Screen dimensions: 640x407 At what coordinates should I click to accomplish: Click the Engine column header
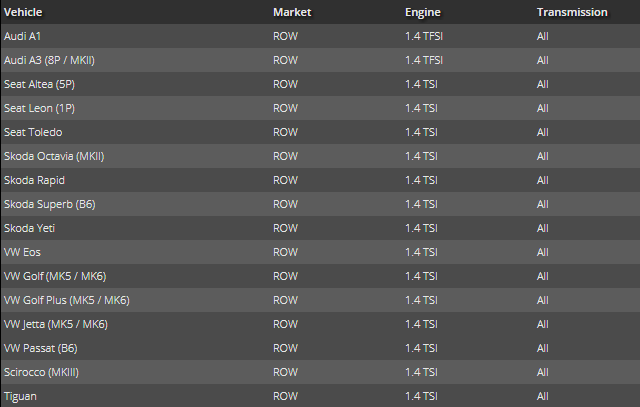pos(424,13)
